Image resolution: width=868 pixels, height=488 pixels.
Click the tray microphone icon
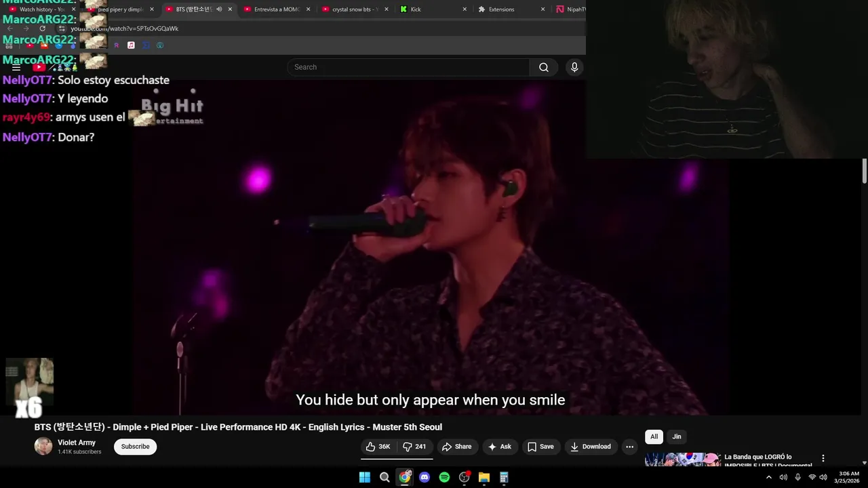click(x=797, y=477)
